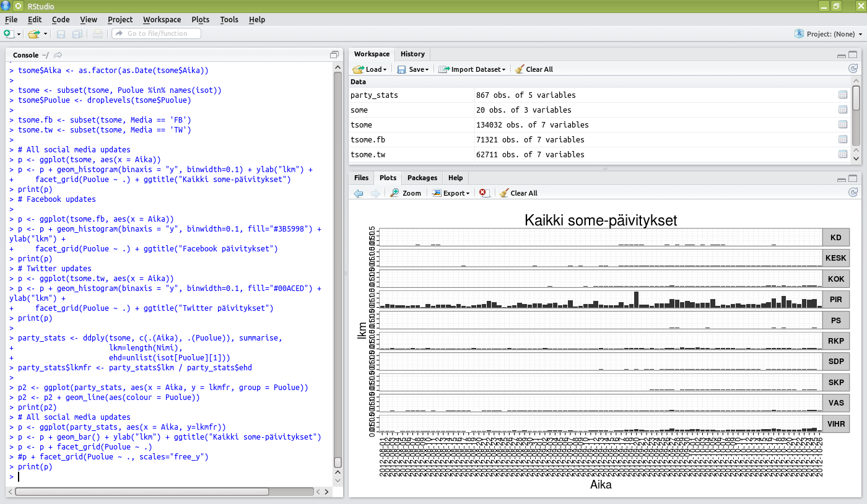Click the previous plot left arrow
This screenshot has height=504, width=867.
pos(359,193)
